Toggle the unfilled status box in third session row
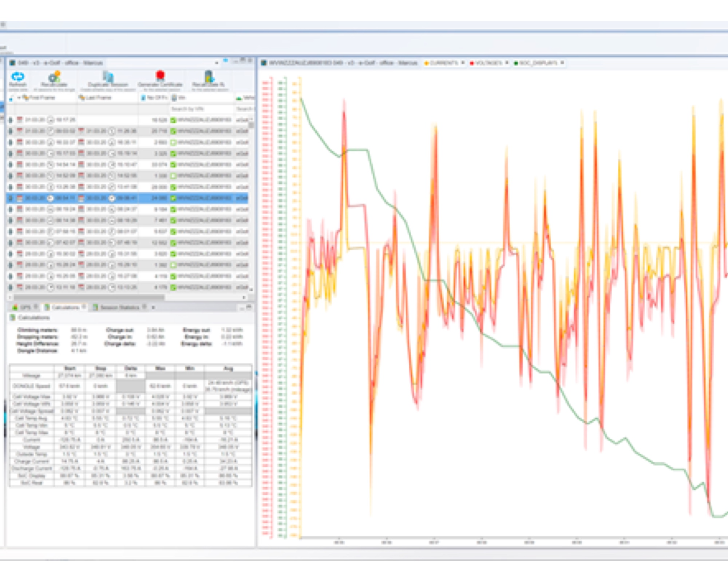 (173, 142)
